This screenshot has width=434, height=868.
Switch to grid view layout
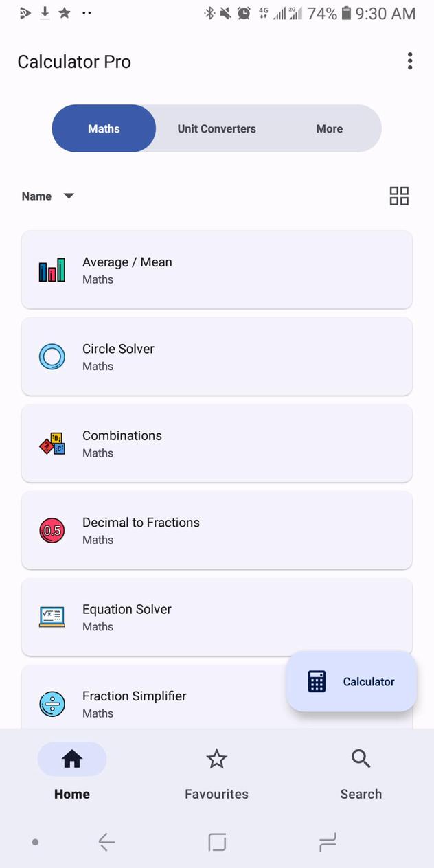pos(399,196)
